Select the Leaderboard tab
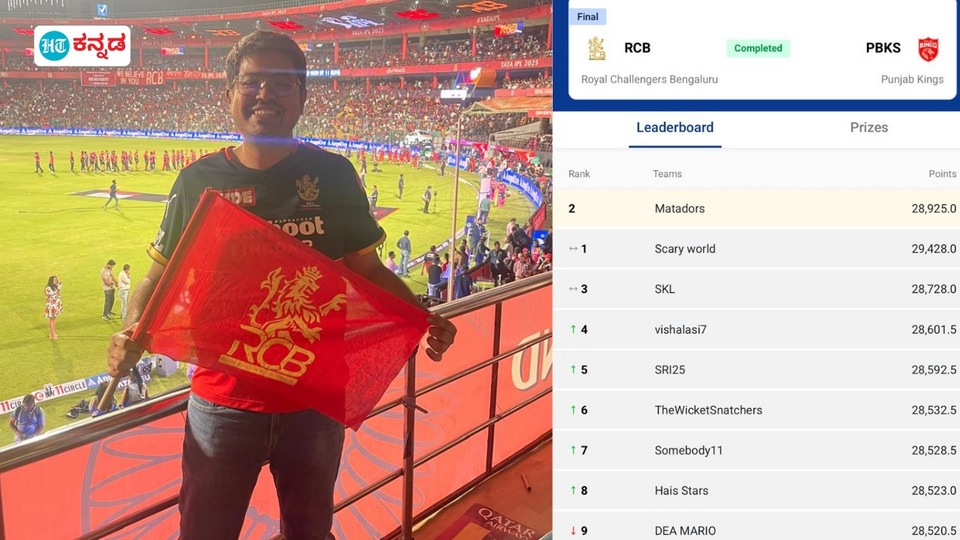This screenshot has width=960, height=540. click(675, 127)
